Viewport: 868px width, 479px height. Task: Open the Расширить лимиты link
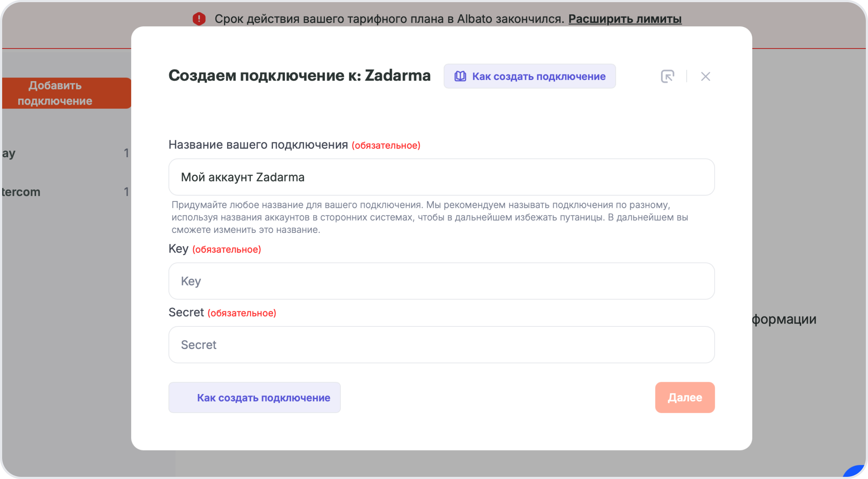tap(625, 19)
